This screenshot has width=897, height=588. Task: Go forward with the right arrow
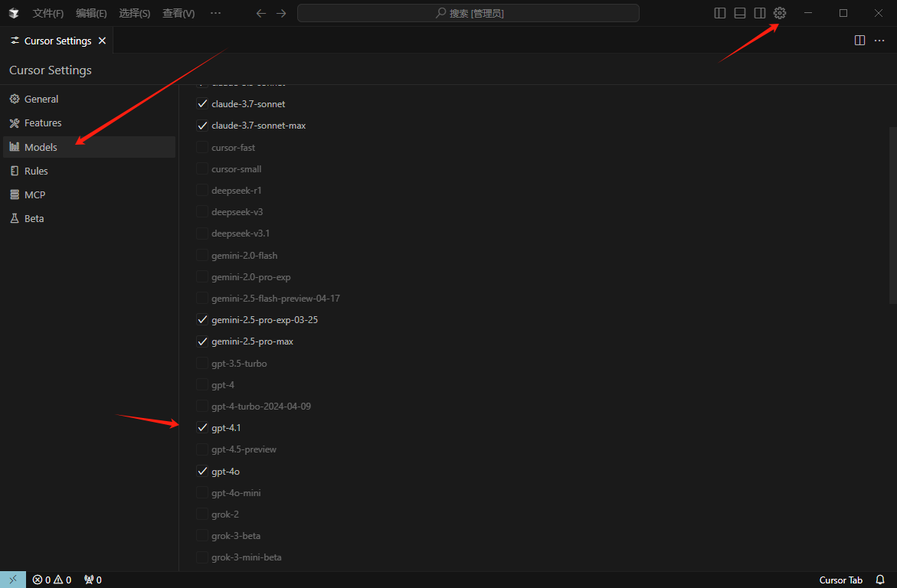point(281,13)
